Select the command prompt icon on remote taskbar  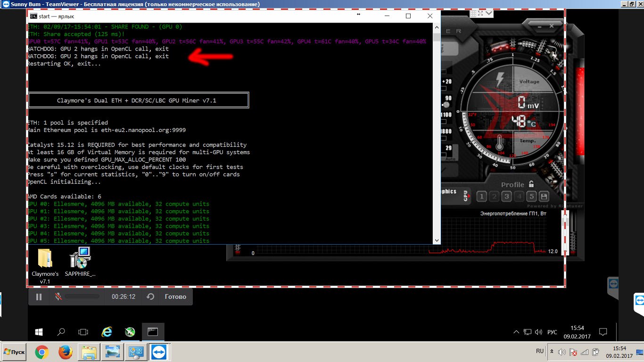point(153,332)
